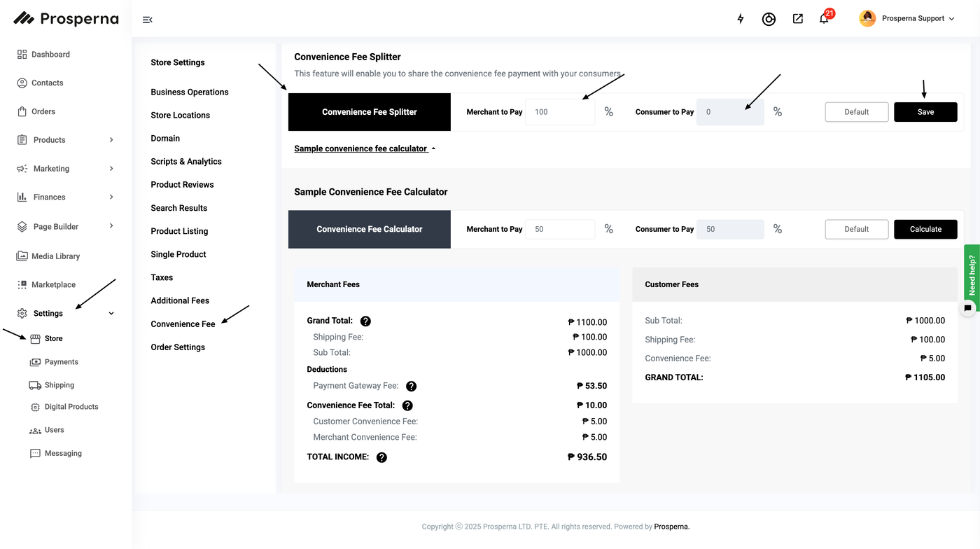The width and height of the screenshot is (980, 549).
Task: Expand the Products submenu chevron
Action: click(x=111, y=140)
